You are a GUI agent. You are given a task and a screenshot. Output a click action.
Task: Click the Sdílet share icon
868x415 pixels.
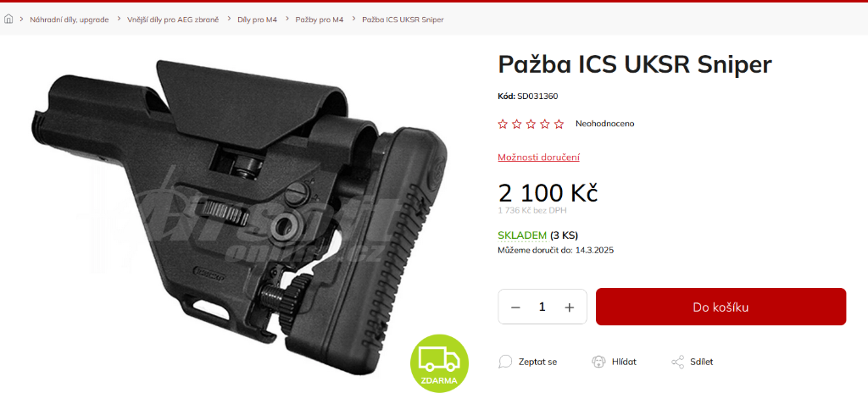[677, 362]
